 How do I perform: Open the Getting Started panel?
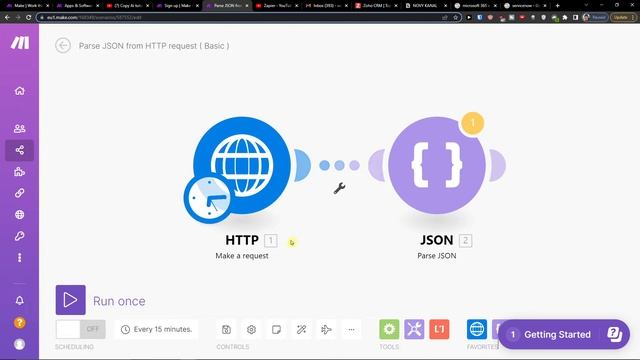point(564,334)
